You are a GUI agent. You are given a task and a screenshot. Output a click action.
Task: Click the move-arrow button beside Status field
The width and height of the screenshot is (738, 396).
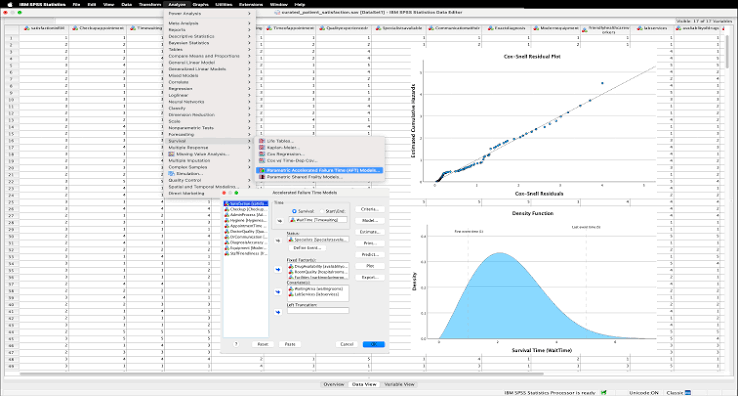click(x=278, y=241)
